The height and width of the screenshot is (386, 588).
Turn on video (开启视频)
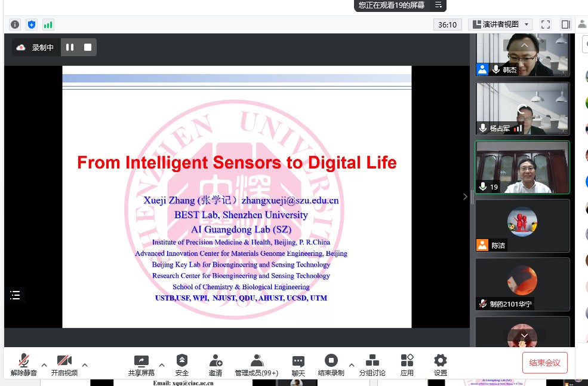[x=64, y=364]
